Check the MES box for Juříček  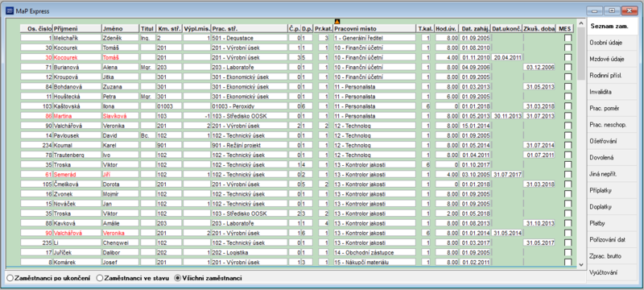pyautogui.click(x=568, y=253)
